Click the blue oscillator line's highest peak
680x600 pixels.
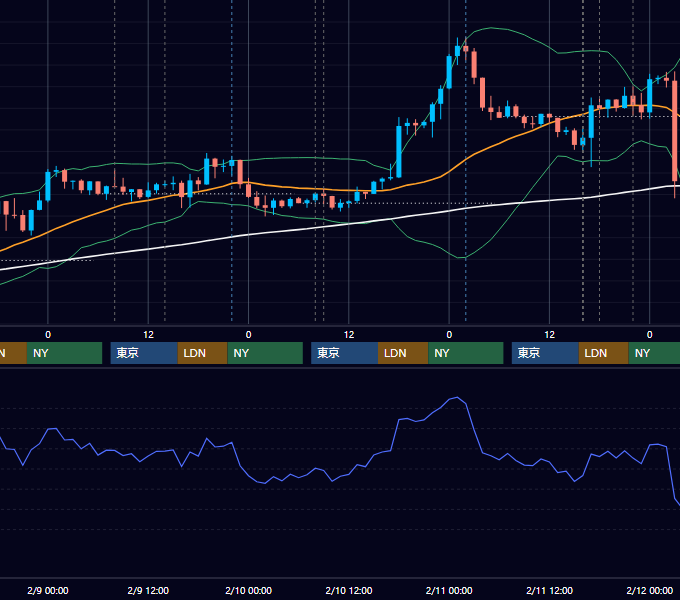coord(457,397)
